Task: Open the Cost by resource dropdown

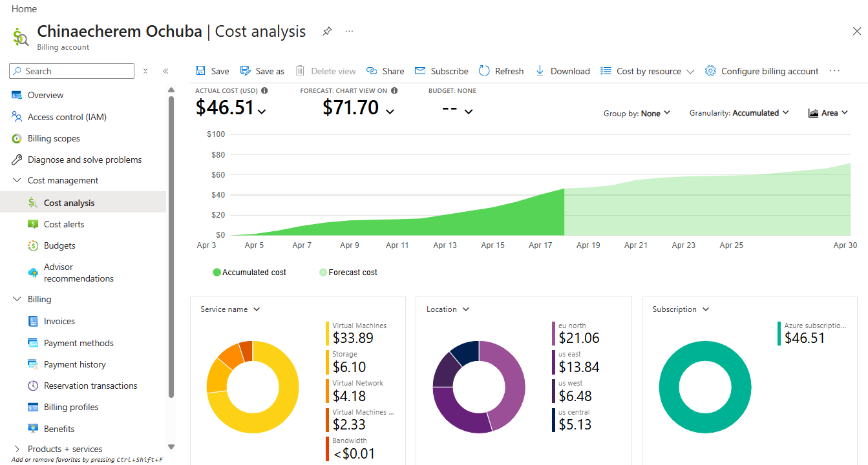Action: [x=648, y=71]
